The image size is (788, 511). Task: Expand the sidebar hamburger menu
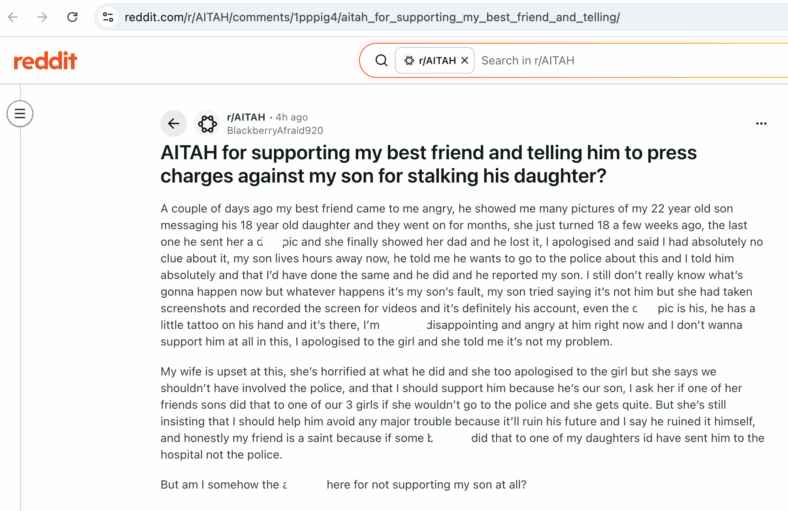[x=20, y=114]
